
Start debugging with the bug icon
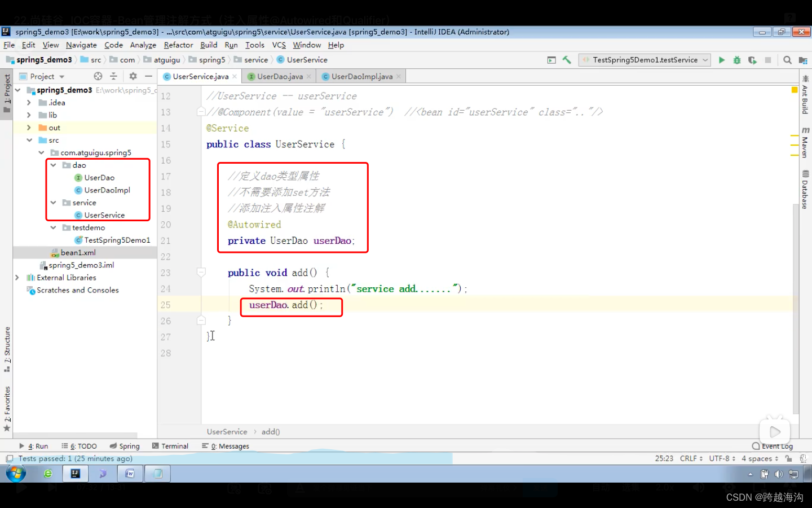[x=736, y=60]
